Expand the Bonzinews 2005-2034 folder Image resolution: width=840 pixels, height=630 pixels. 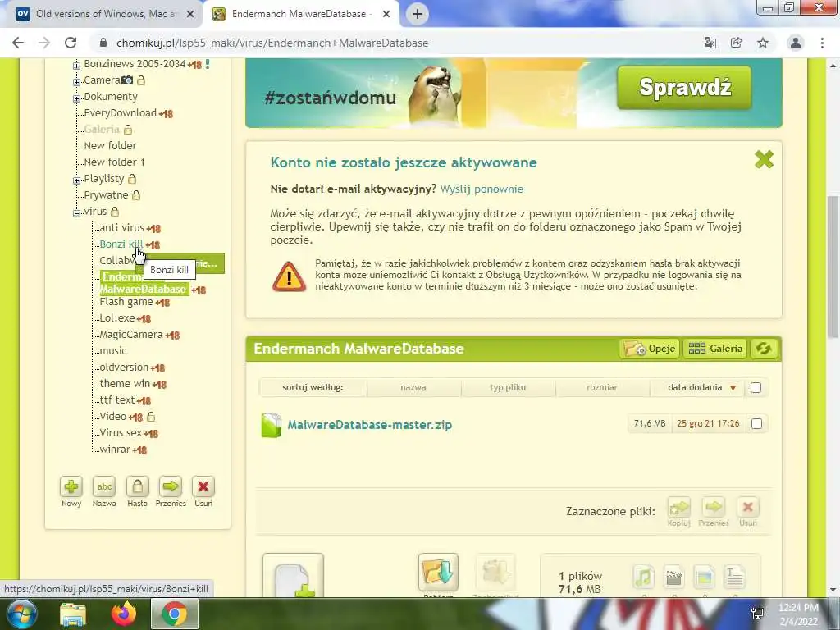coord(76,66)
